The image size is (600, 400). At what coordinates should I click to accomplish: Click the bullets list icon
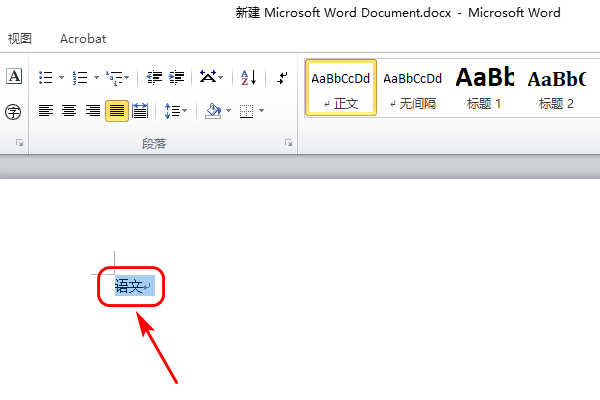[46, 78]
